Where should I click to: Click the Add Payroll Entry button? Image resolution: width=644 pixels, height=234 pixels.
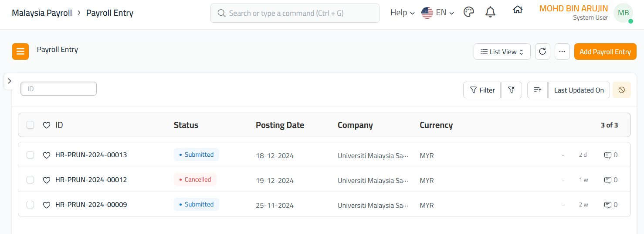(605, 52)
